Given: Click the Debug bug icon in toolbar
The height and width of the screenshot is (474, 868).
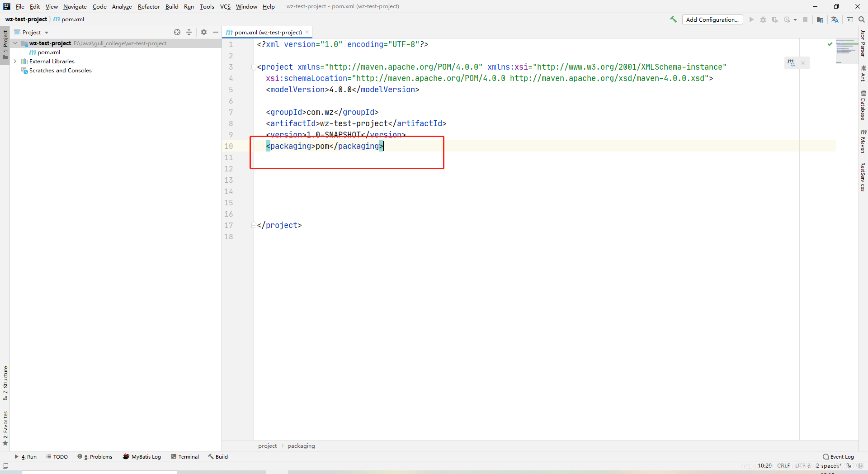Looking at the screenshot, I should tap(763, 19).
